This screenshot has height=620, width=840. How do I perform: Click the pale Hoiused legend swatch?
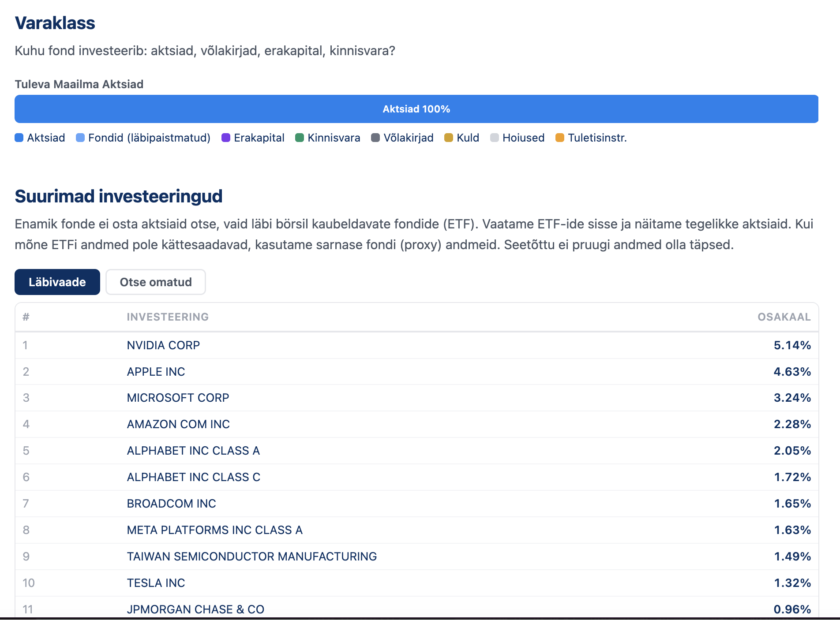point(495,138)
